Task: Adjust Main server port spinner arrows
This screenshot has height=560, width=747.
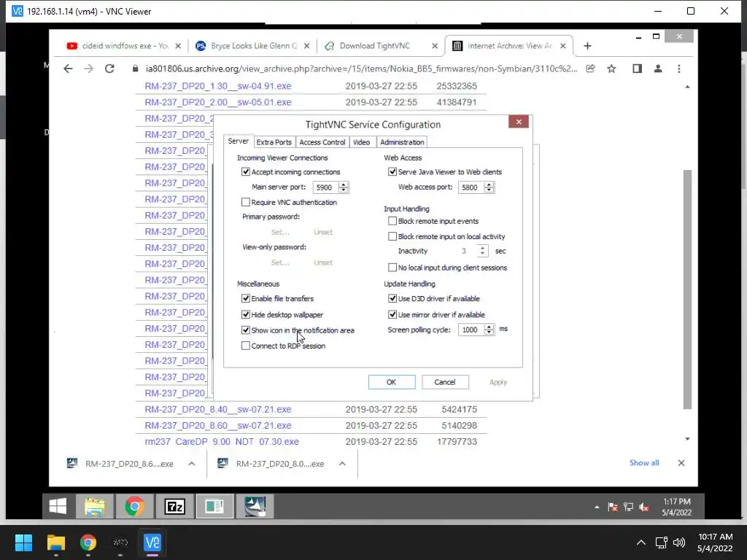Action: coord(344,187)
